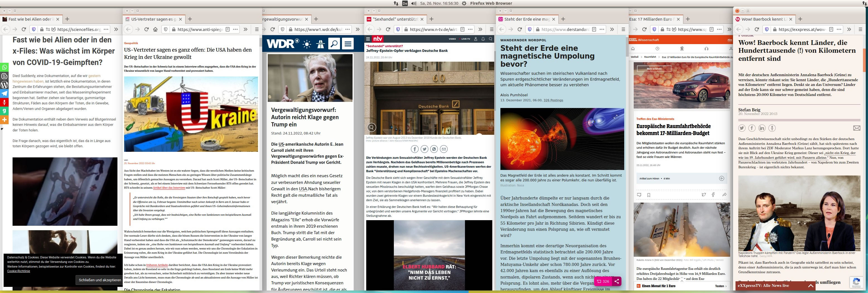Open the Firefox Web Browser app menu in top bar
This screenshot has width=868, height=293.
[491, 3]
